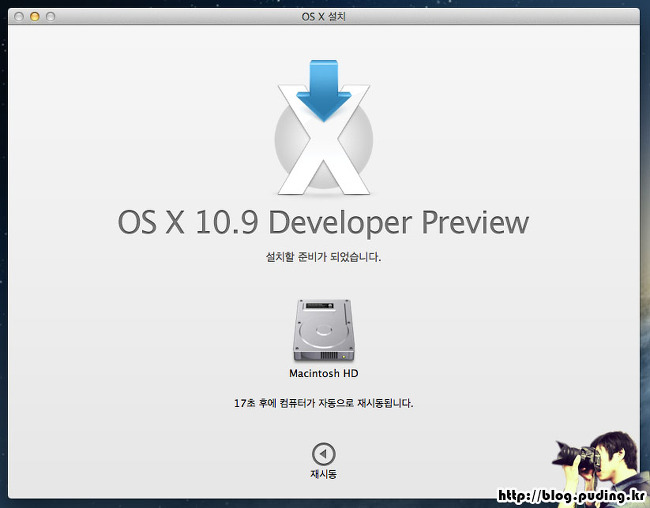Click the OS X 10.9 Developer Preview heading

click(323, 223)
